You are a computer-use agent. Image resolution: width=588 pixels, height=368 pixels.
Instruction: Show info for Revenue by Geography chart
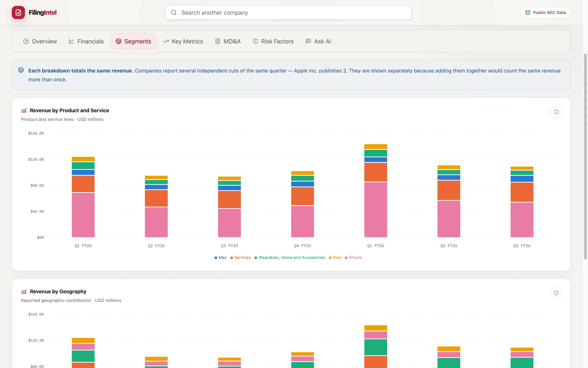tap(556, 293)
